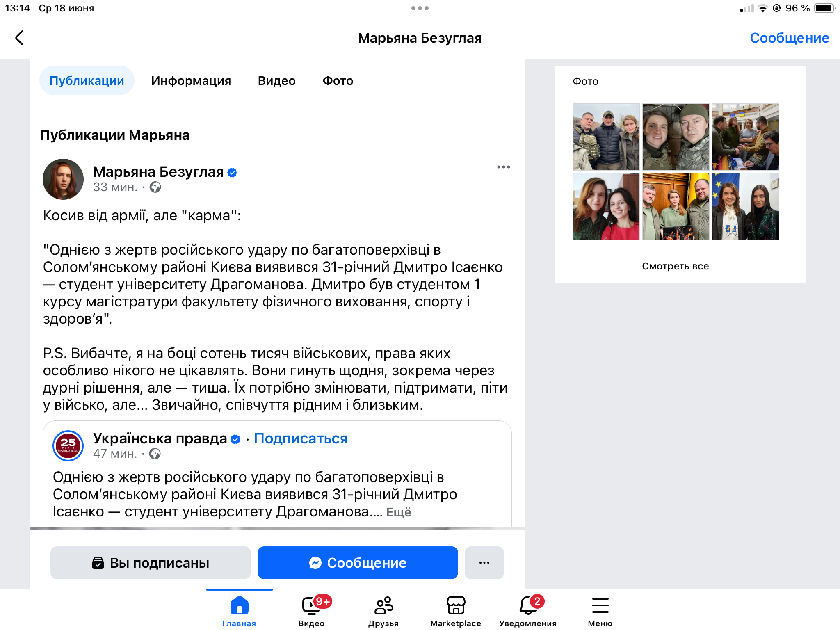Go back using the back arrow
The height and width of the screenshot is (630, 840).
coord(19,38)
